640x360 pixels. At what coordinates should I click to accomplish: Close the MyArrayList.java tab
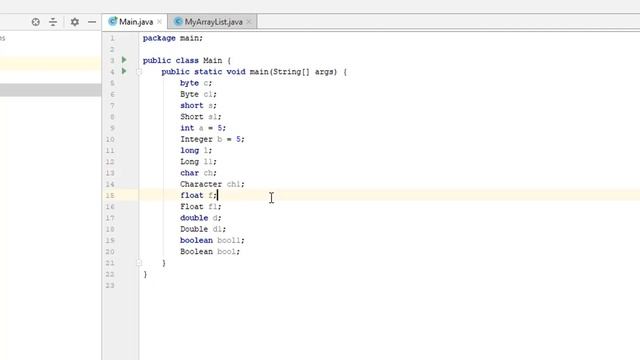pyautogui.click(x=249, y=22)
